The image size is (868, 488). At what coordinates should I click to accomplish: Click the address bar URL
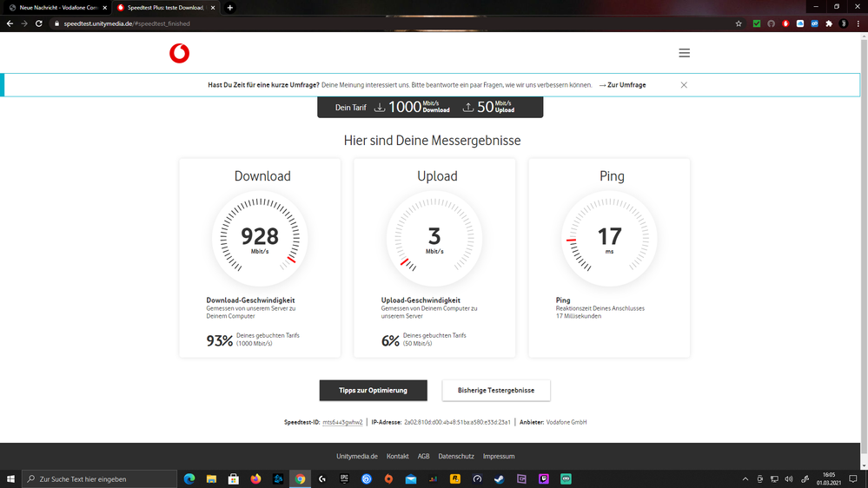pyautogui.click(x=127, y=23)
